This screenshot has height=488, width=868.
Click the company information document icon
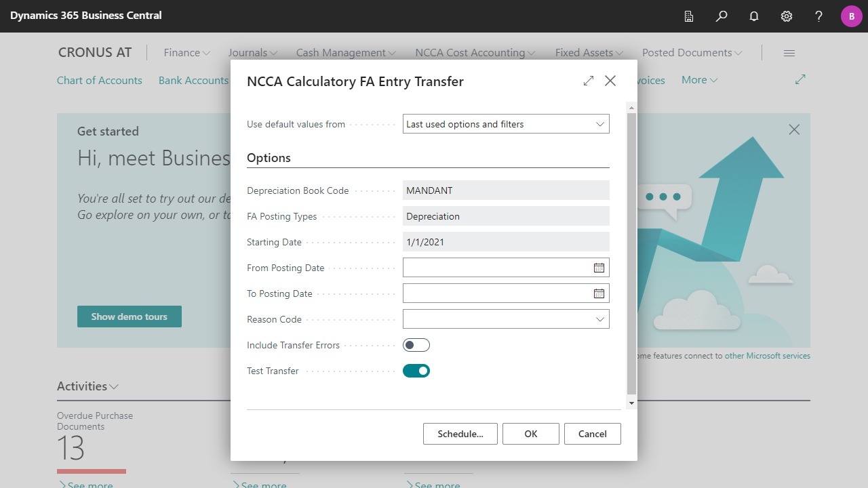click(x=689, y=16)
